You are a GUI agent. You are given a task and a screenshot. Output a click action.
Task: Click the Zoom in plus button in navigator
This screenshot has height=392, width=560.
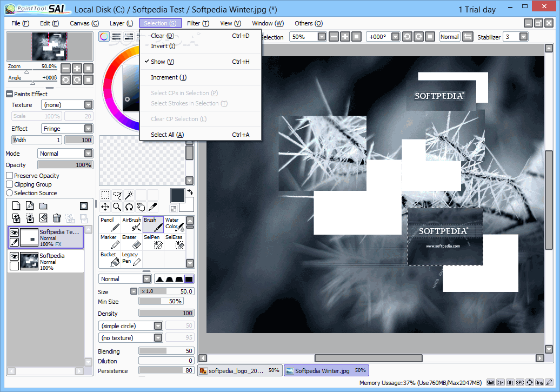coord(77,68)
